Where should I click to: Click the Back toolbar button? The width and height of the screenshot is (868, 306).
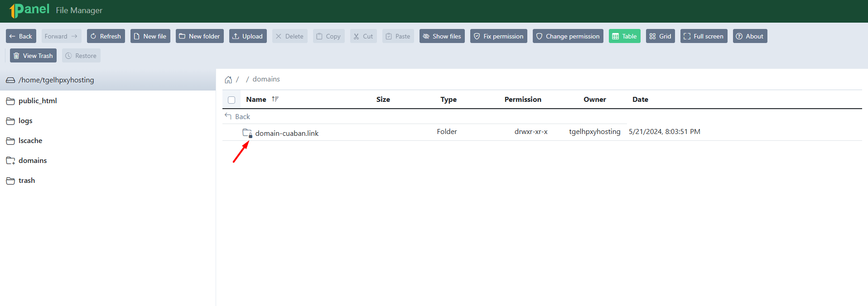pos(21,36)
